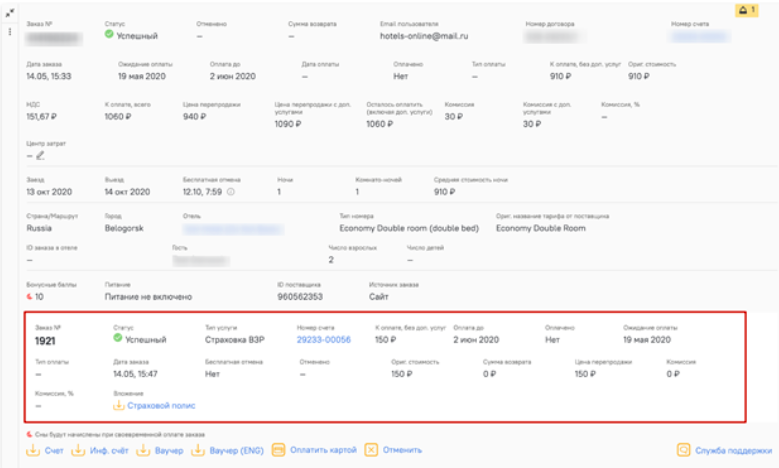
Task: Click insurance order date 14.05, 15:47
Action: (x=136, y=374)
